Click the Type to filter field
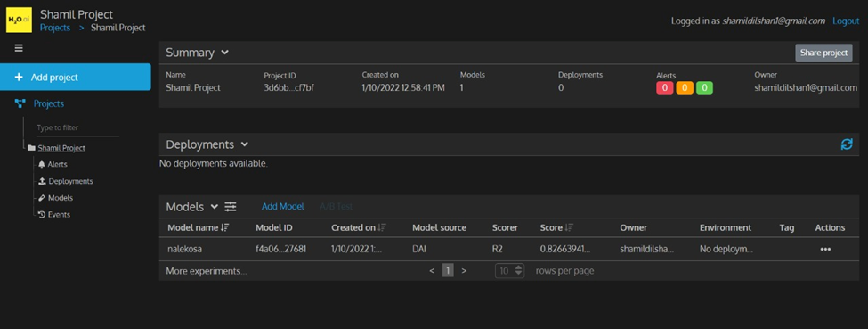 (x=77, y=128)
